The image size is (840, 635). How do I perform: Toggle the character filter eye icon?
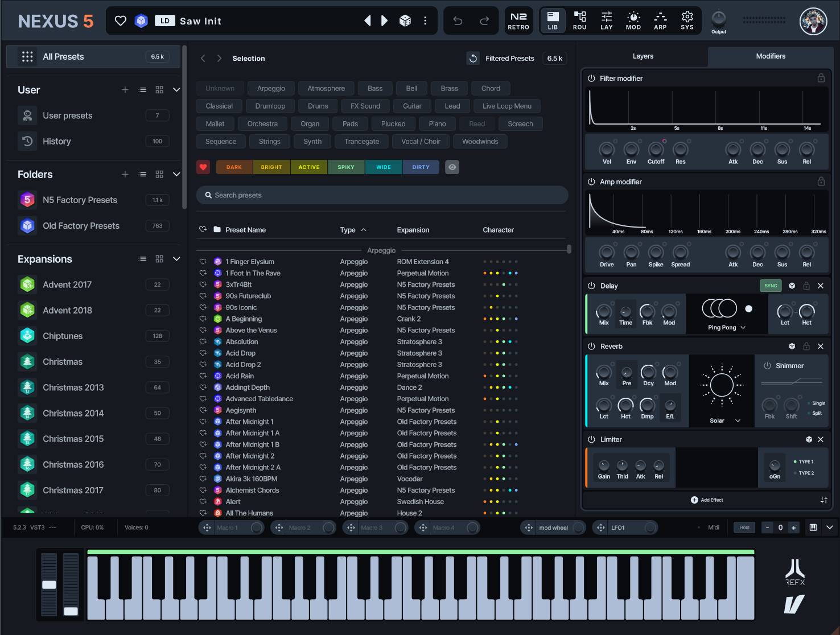click(452, 167)
